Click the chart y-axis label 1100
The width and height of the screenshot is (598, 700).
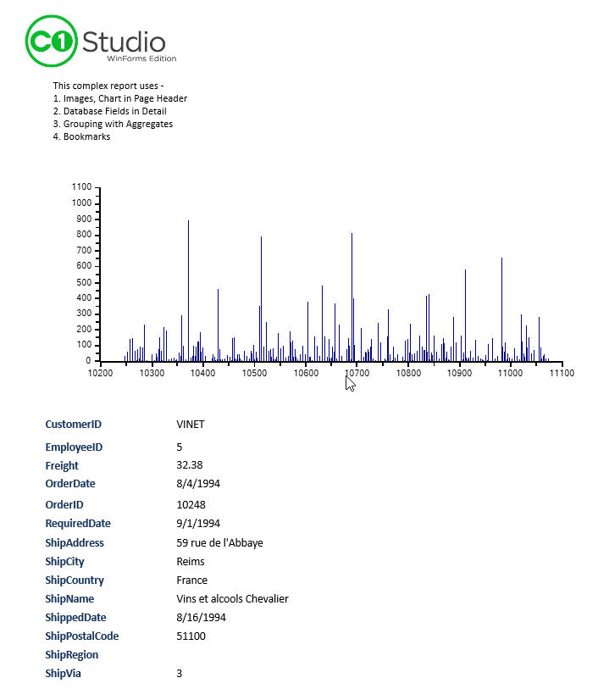point(81,186)
